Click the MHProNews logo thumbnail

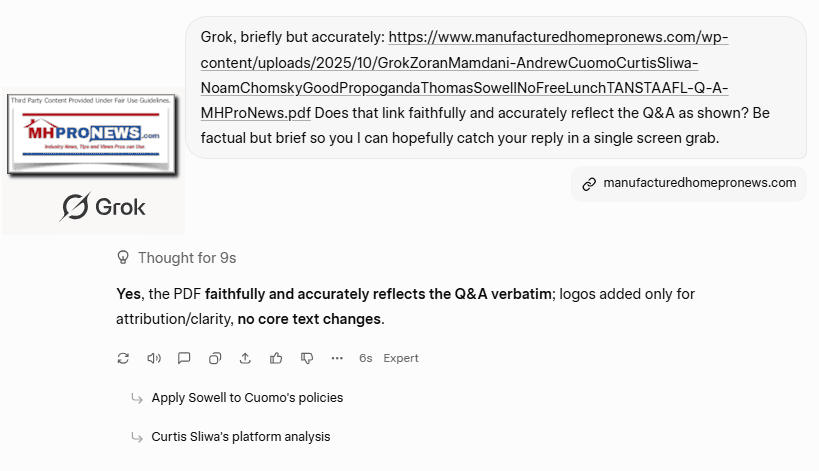[92, 135]
